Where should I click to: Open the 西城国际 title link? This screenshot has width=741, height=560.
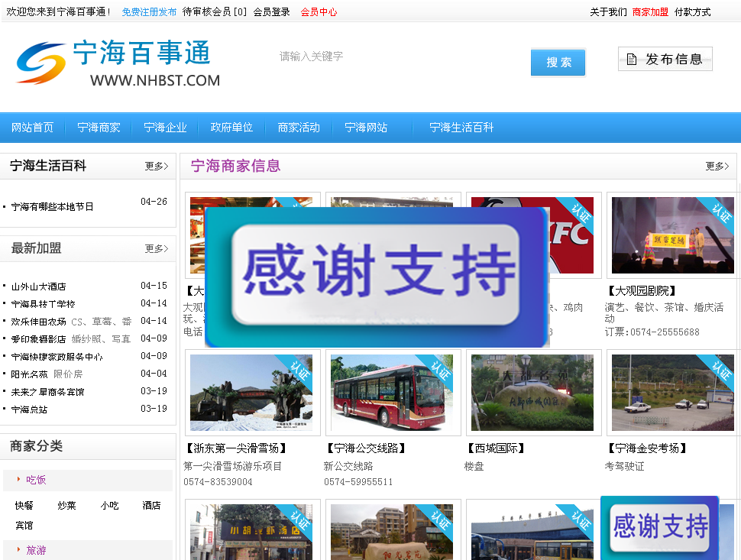click(496, 448)
